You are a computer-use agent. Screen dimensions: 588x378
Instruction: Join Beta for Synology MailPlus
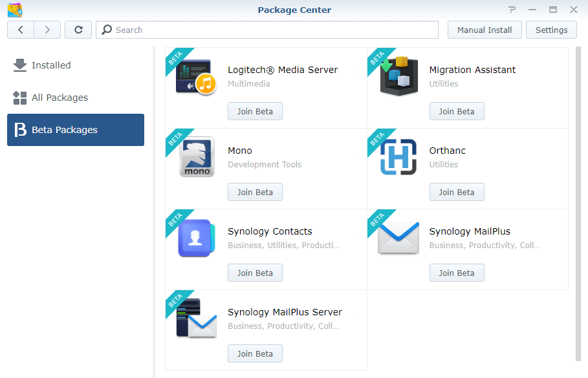tap(457, 273)
